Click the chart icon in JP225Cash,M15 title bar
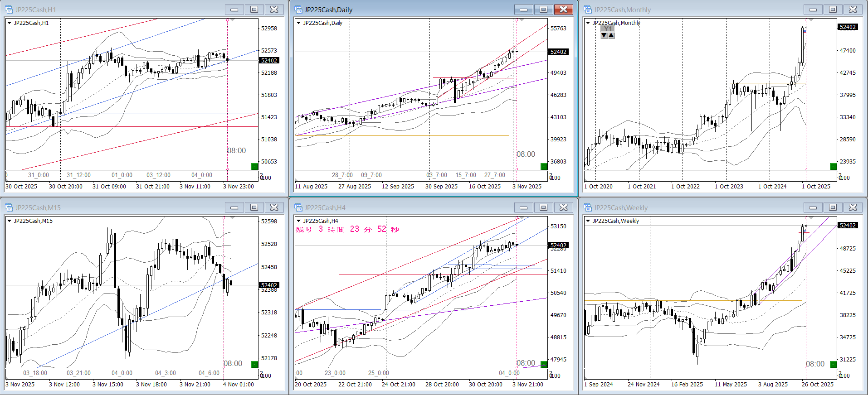The height and width of the screenshot is (395, 868). point(9,207)
